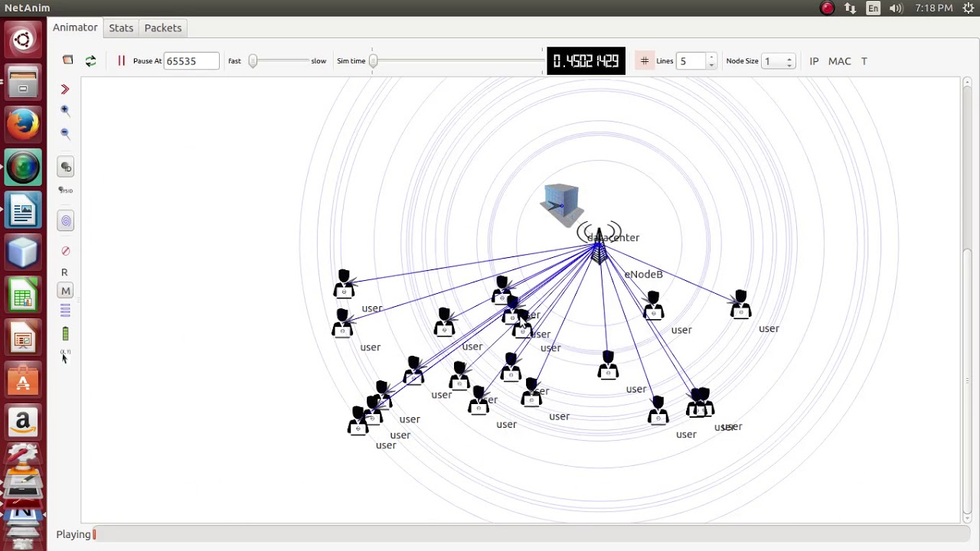
Task: Move the Sim time slider handle
Action: [x=373, y=60]
